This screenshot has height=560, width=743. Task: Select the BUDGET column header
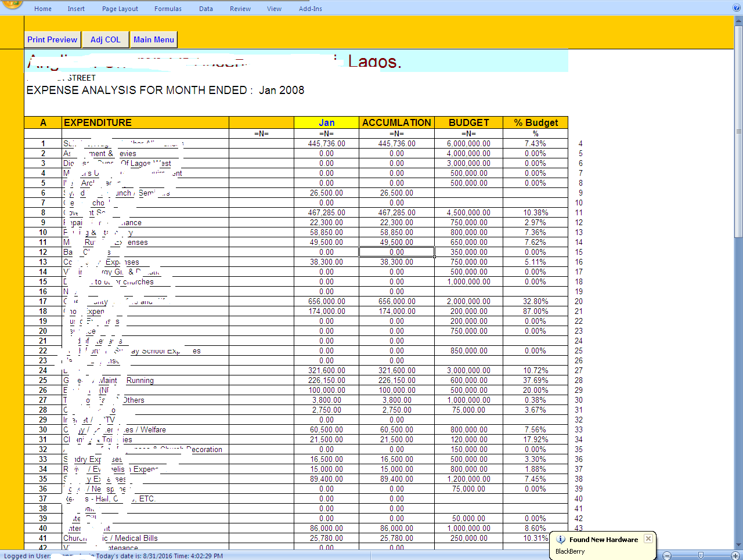[x=468, y=122]
